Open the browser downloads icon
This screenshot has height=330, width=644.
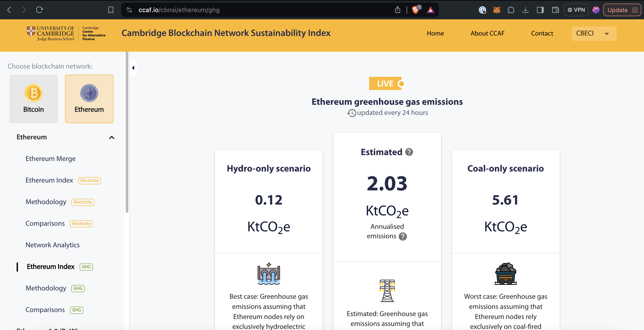[x=526, y=10]
